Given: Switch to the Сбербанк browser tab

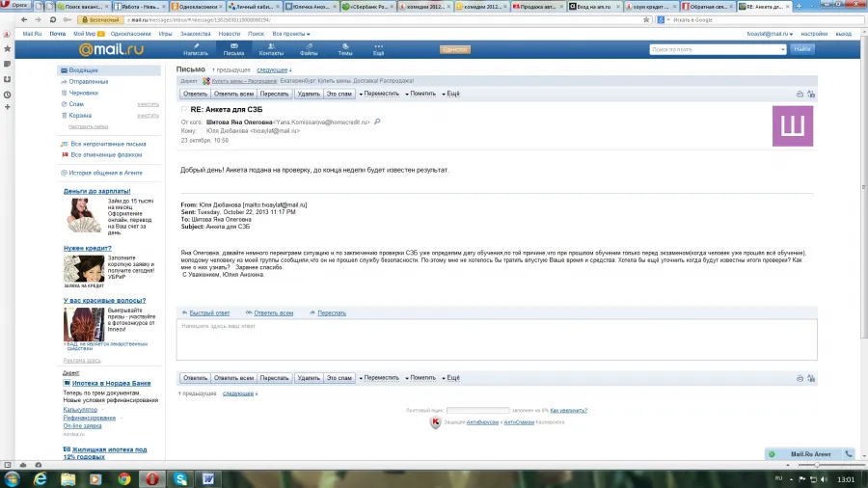Looking at the screenshot, I should (368, 6).
